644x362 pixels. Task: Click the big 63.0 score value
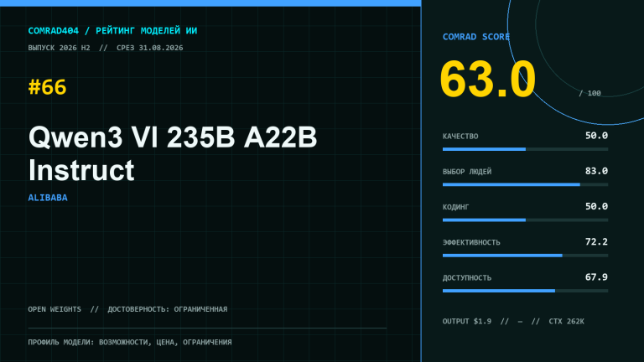487,79
